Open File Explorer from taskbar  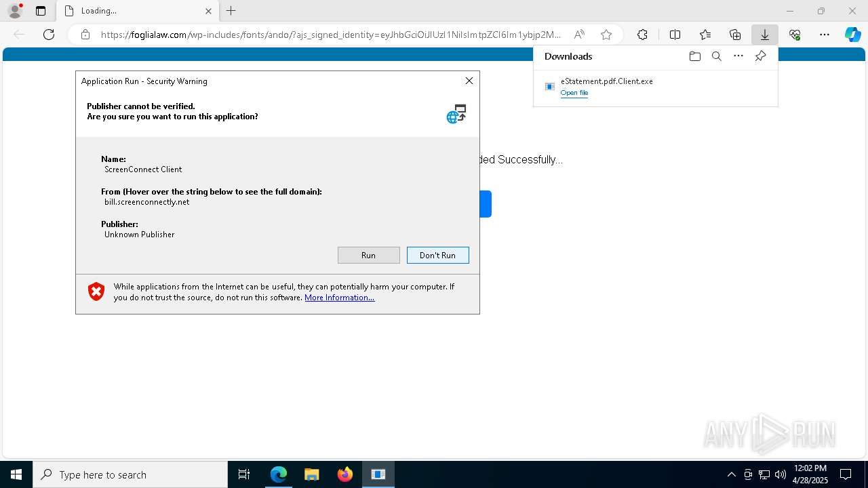click(x=312, y=474)
